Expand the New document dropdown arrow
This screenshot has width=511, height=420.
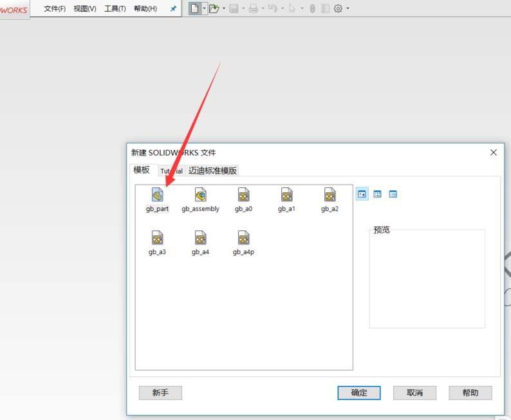click(x=204, y=8)
